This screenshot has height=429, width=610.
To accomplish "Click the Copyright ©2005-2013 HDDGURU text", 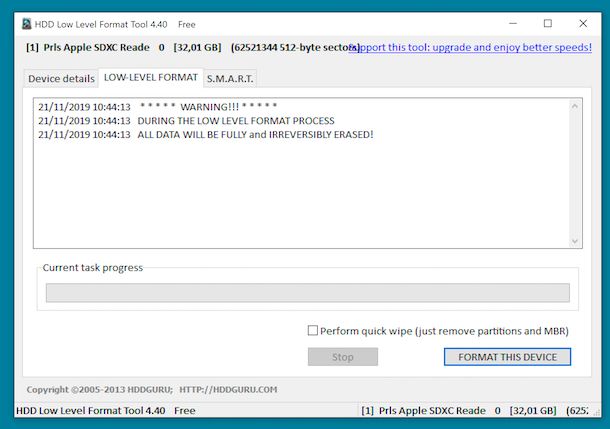I will click(x=100, y=389).
